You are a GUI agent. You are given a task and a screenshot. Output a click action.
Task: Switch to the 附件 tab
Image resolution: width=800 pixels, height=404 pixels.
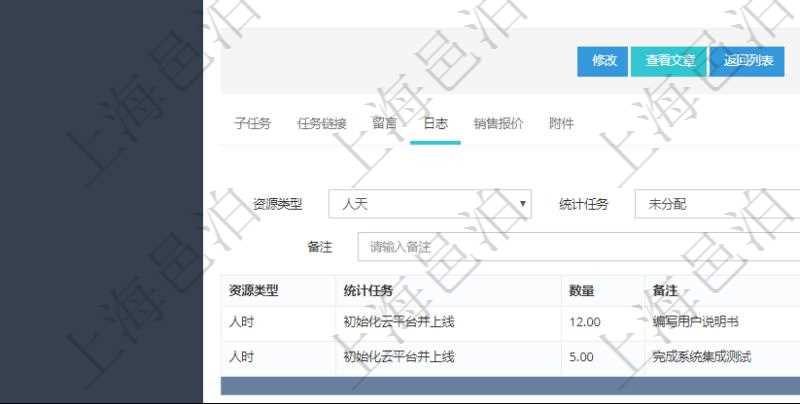tap(561, 123)
